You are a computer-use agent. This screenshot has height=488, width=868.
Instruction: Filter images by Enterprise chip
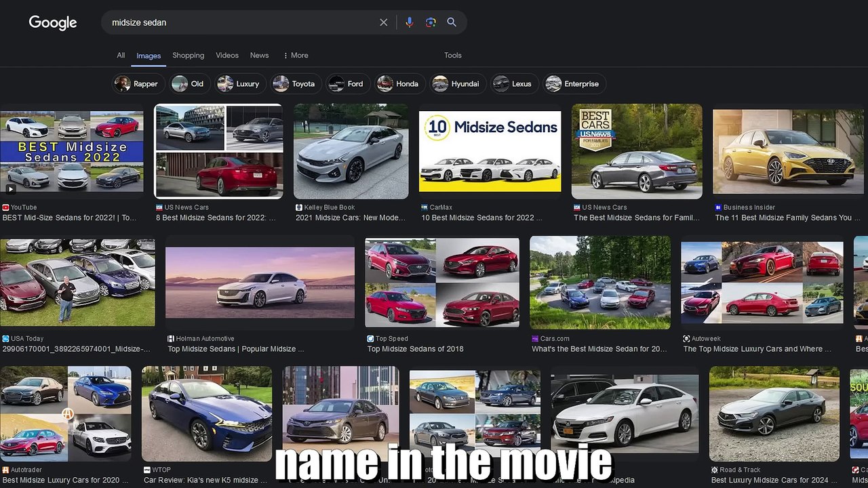pos(574,84)
